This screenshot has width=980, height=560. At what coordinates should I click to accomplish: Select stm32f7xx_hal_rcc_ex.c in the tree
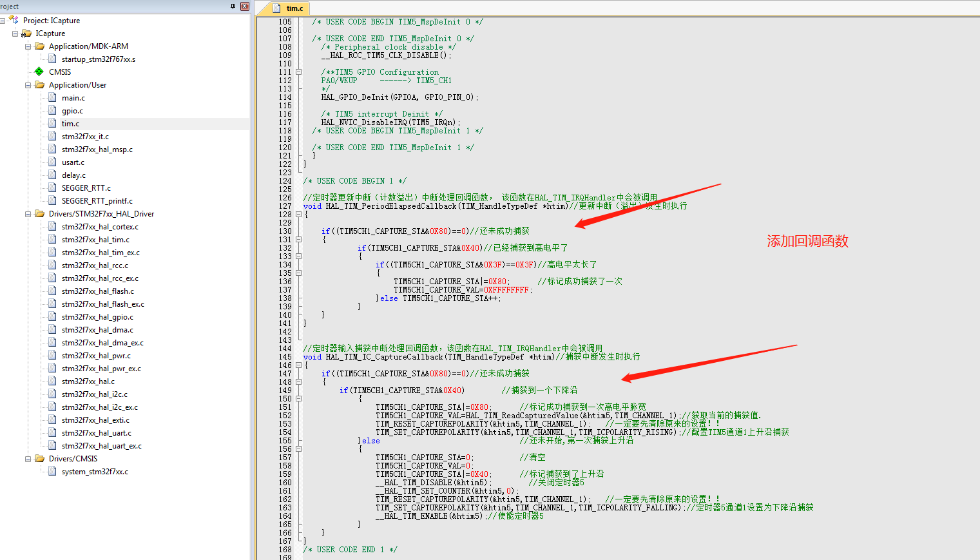point(100,278)
